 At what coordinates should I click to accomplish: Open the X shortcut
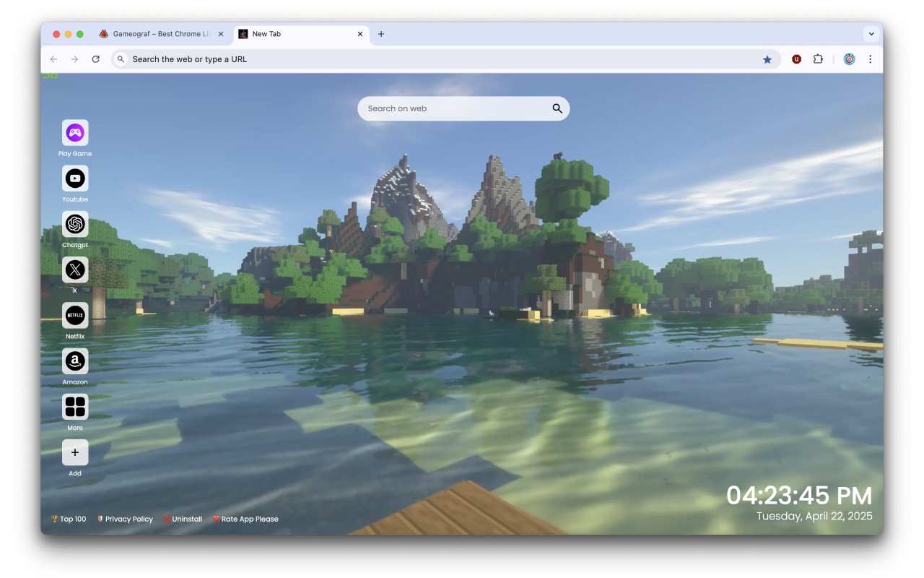click(75, 269)
